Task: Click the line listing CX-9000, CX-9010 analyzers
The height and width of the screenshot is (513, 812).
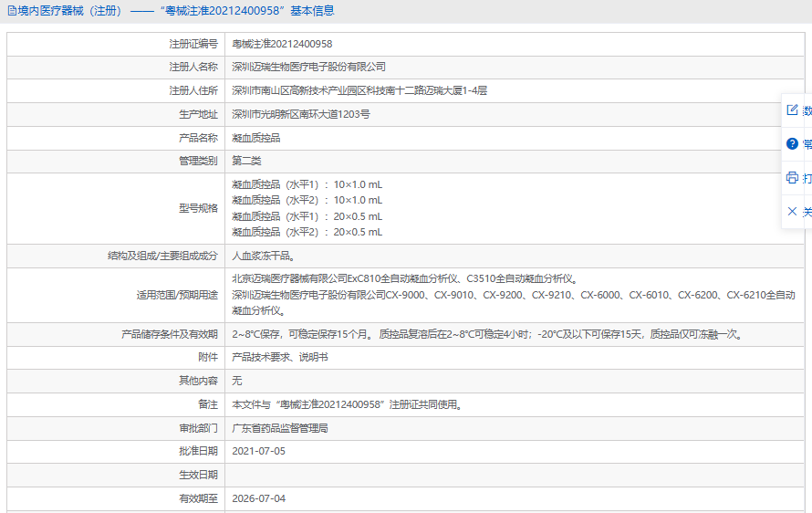Action: 513,295
